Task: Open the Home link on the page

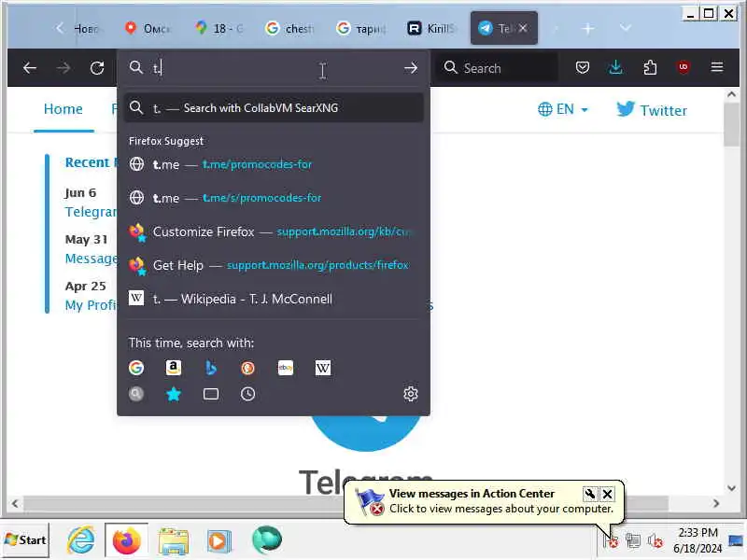Action: 63,109
